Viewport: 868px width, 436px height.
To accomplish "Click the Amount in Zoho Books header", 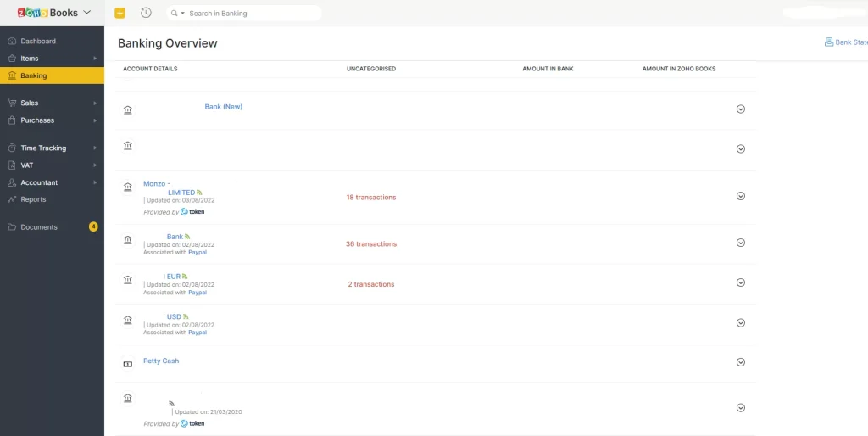I will (x=679, y=69).
